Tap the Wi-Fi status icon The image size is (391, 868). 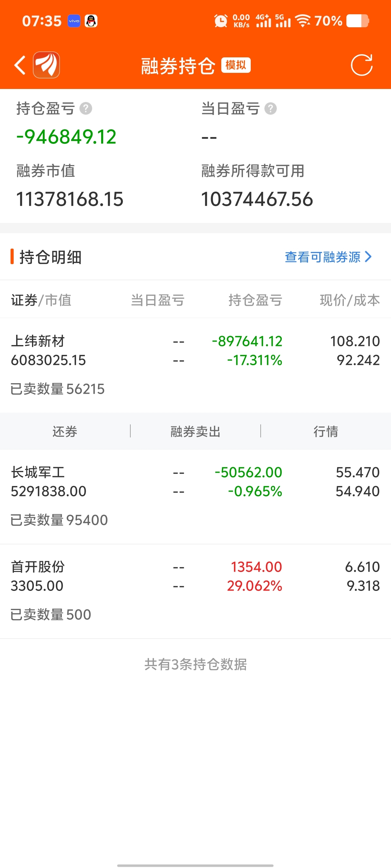303,21
